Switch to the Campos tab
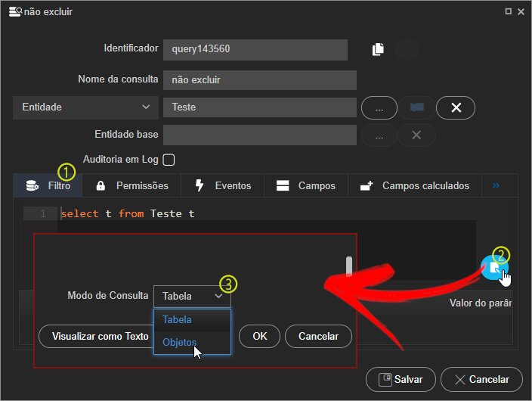Viewport: 532px width, 401px height. pyautogui.click(x=306, y=185)
